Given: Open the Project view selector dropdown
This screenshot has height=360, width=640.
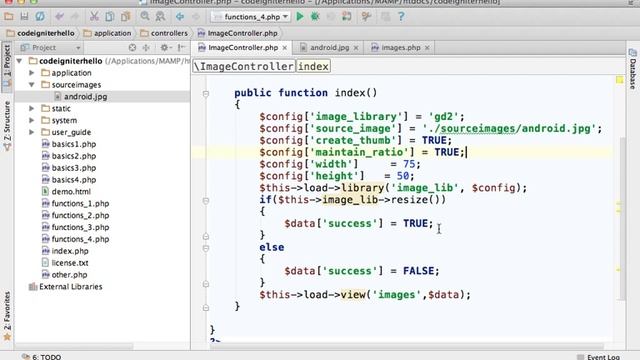Looking at the screenshot, I should tap(50, 48).
